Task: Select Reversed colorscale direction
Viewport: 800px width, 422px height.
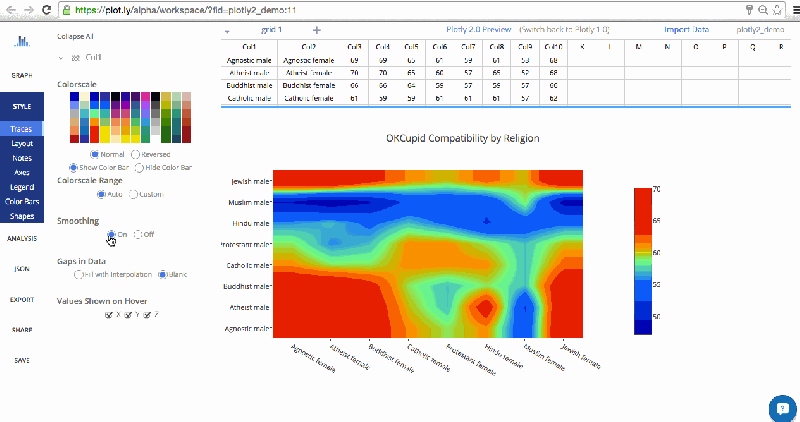Action: (x=135, y=154)
